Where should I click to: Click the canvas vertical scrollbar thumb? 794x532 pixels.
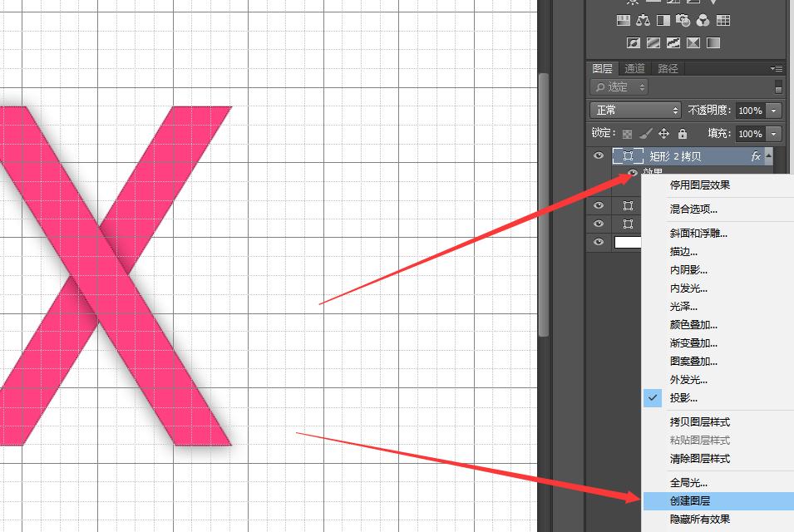[x=544, y=205]
